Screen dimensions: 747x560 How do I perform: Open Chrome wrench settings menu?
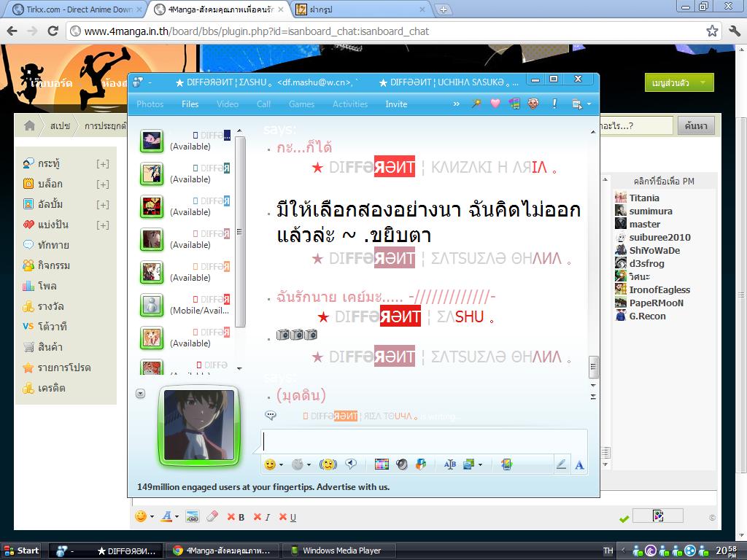click(734, 31)
